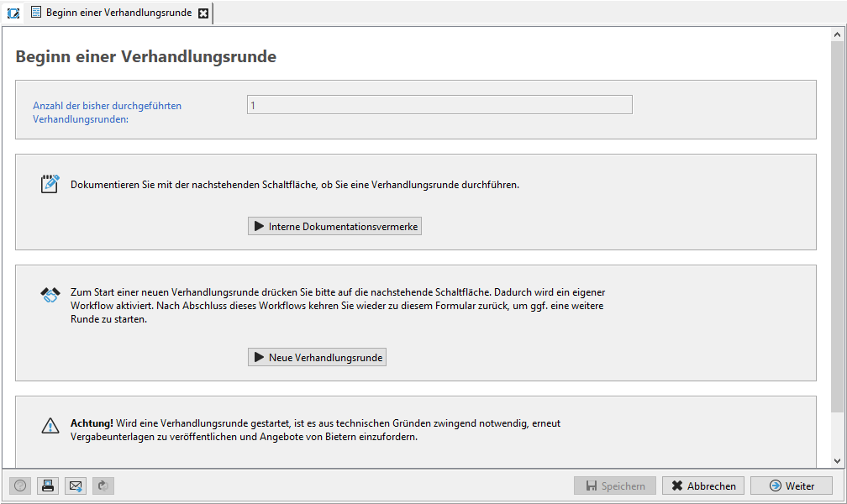Click the Anzahl der bisher durchgeführten Verhandlungsrunden label
This screenshot has height=504, width=847.
tap(107, 113)
